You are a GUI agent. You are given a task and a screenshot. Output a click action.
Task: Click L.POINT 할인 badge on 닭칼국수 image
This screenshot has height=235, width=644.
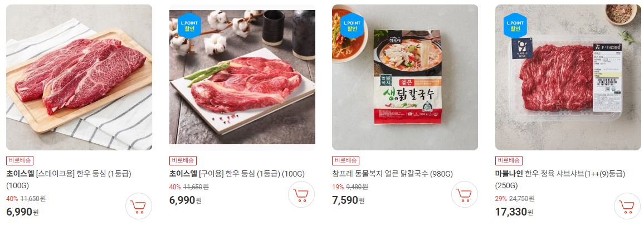352,26
